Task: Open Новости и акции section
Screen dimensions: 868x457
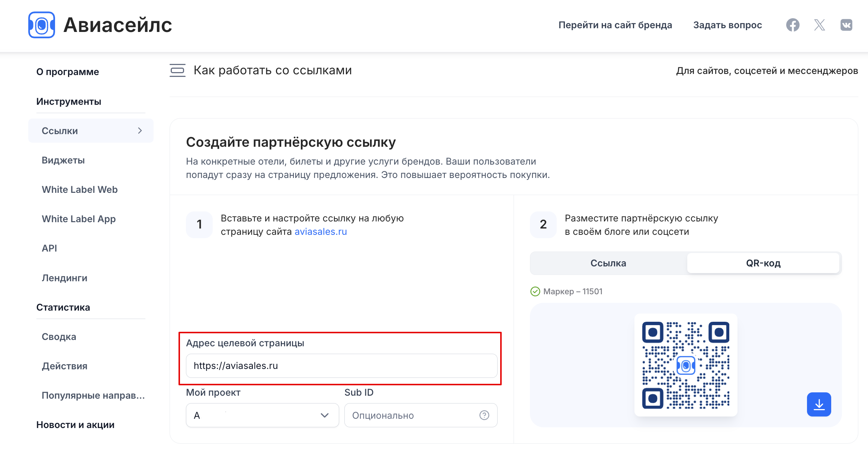Action: pyautogui.click(x=75, y=425)
